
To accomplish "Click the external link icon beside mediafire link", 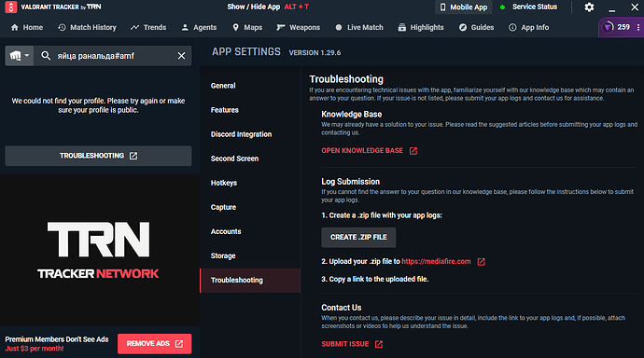I will pos(481,262).
